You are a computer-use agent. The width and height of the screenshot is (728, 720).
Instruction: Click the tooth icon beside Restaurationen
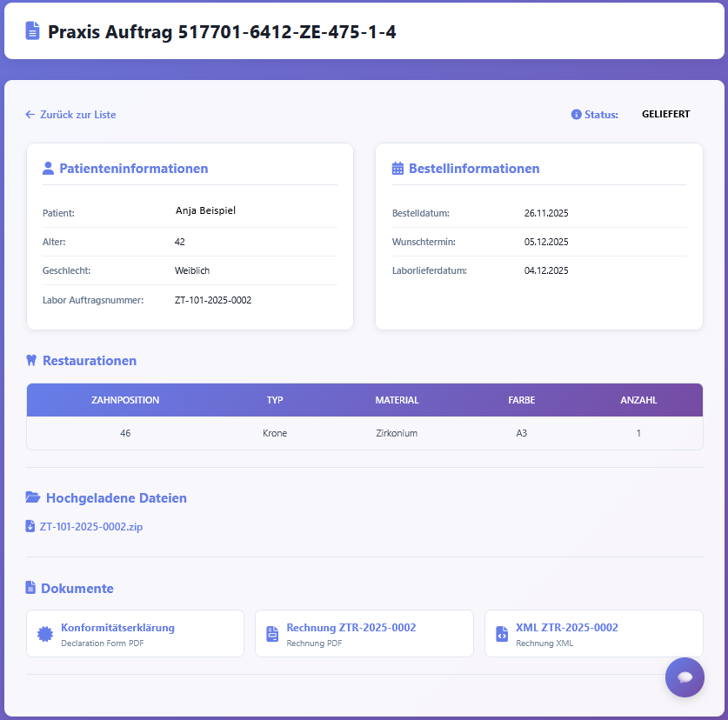pos(31,360)
